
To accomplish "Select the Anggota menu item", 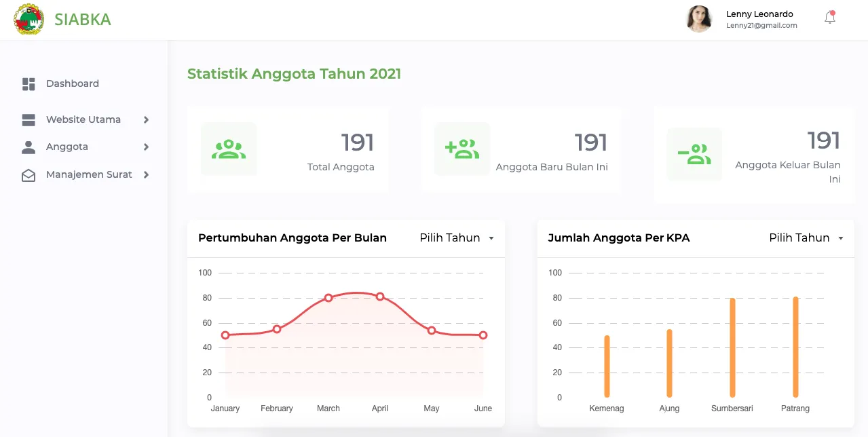I will 67,147.
